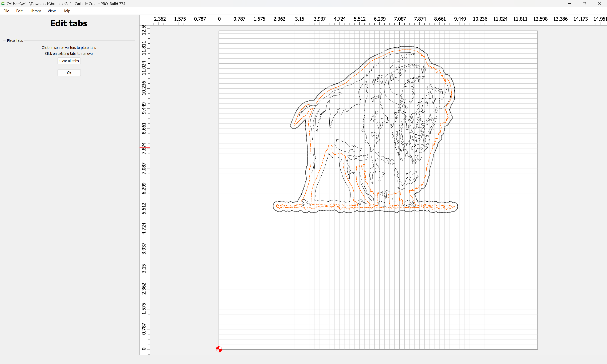
Task: Click the horizontal ruler at 7.874
Action: pos(420,19)
